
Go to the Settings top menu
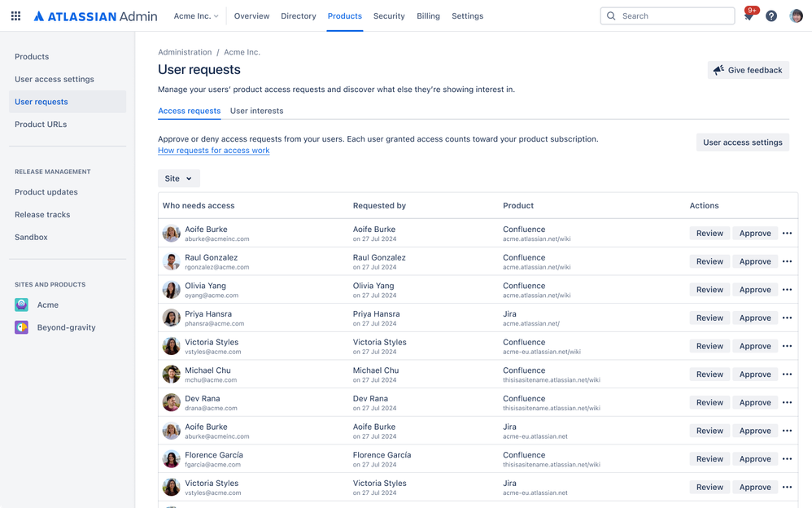coord(468,16)
